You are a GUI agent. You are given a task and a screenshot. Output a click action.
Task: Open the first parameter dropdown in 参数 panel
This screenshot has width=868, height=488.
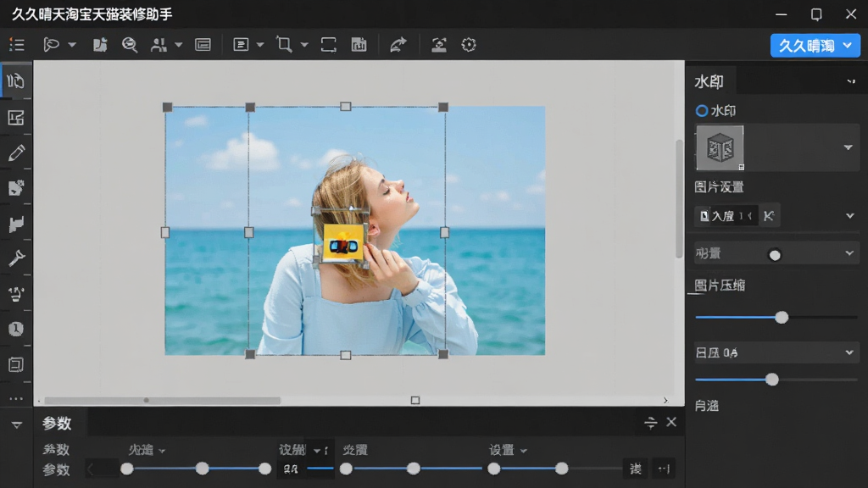pos(147,451)
